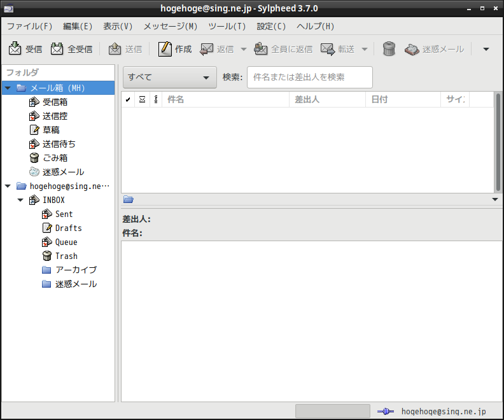Open the すべて filter dropdown

[x=170, y=77]
